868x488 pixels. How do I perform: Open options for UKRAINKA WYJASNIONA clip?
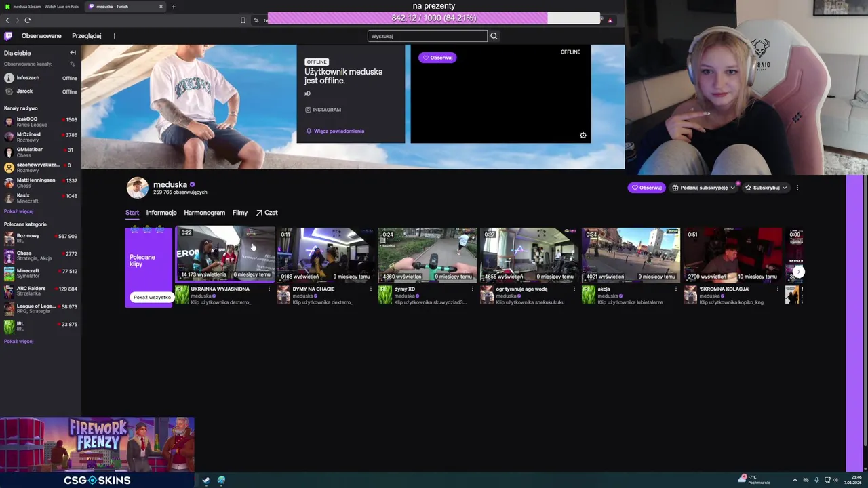(x=269, y=289)
